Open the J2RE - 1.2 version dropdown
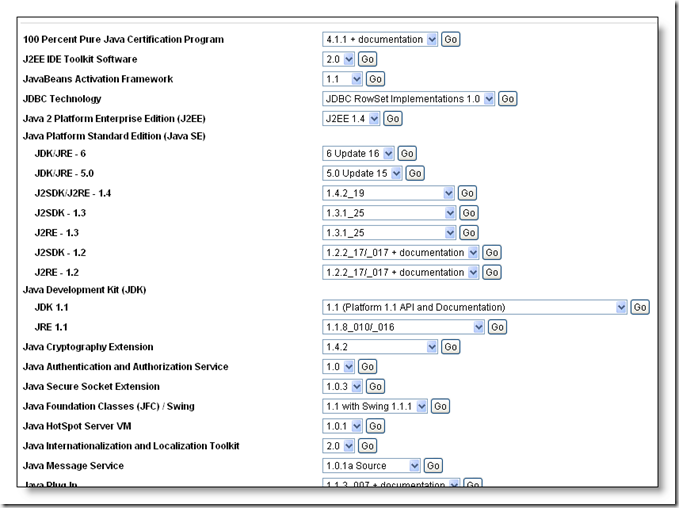Viewport: 679px width, 508px height. pos(401,272)
